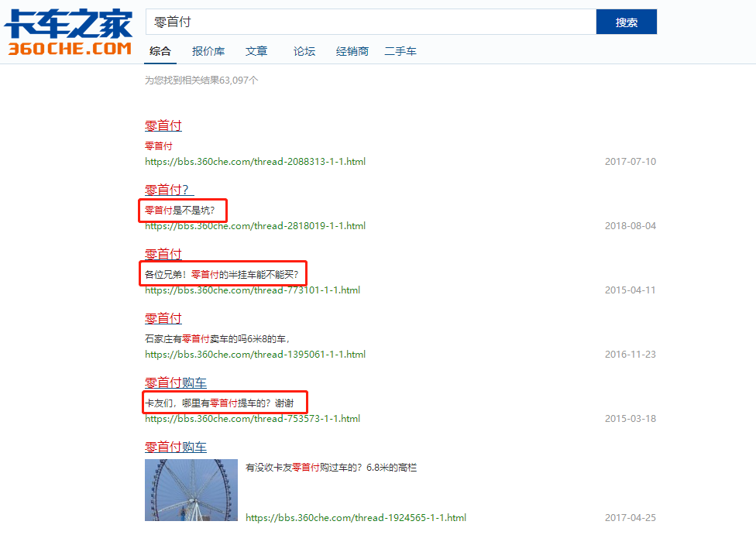The width and height of the screenshot is (756, 535).
Task: Click the date 2017-07-10
Action: (631, 162)
